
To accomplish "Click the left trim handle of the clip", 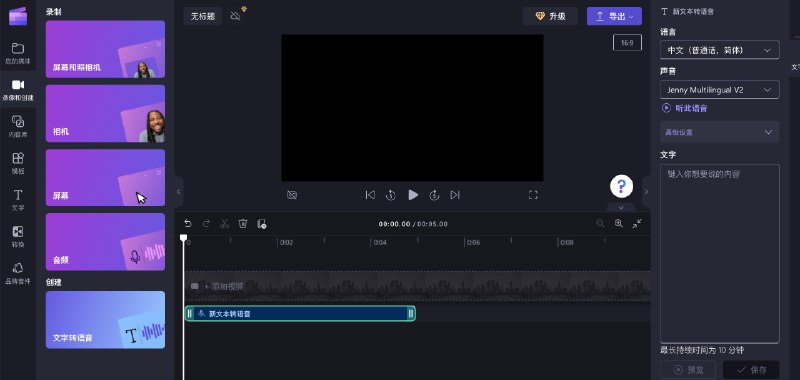I will [189, 314].
